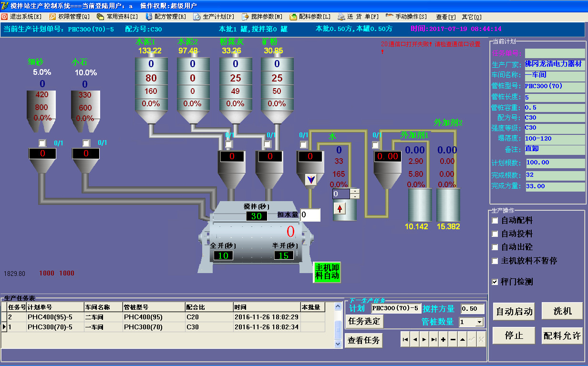Open the 配料参数[L] batching parameters icon
The height and width of the screenshot is (366, 588).
[x=293, y=17]
